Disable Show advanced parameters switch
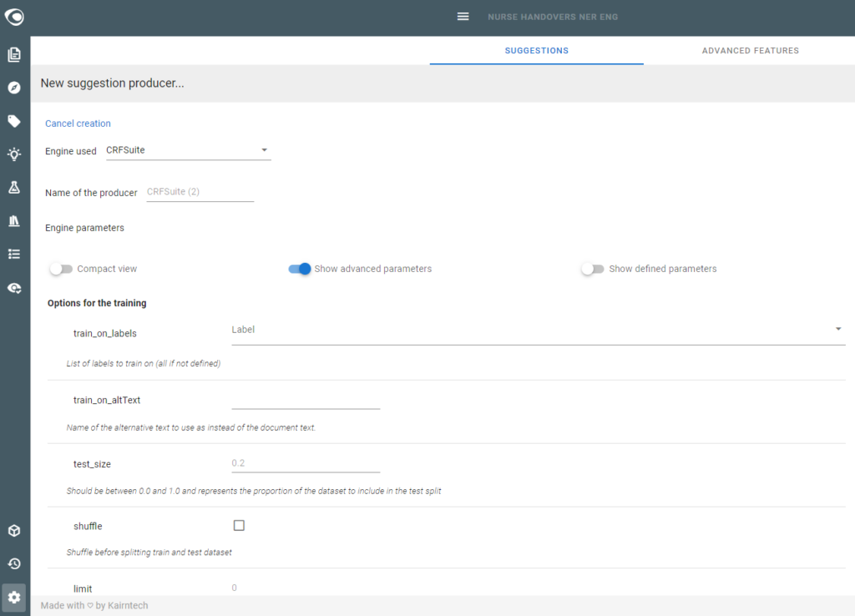The image size is (855, 616). (300, 269)
